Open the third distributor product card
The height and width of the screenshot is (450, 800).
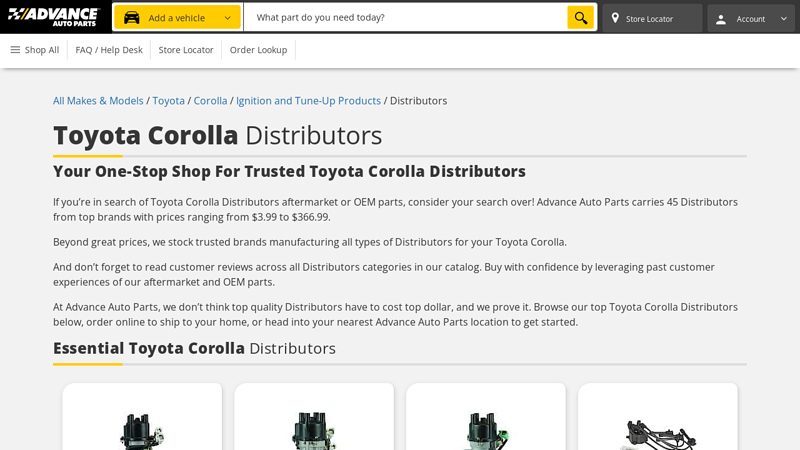pos(486,428)
